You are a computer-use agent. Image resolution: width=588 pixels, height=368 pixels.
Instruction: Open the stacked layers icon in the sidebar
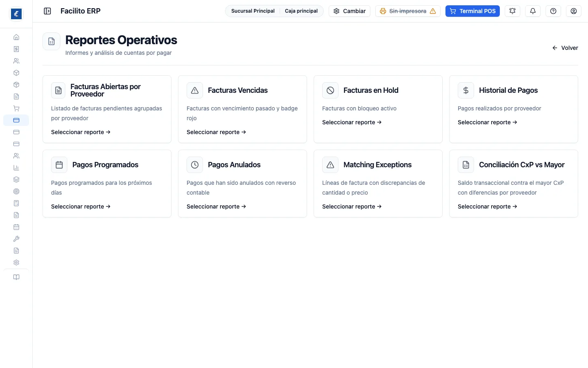click(x=16, y=180)
